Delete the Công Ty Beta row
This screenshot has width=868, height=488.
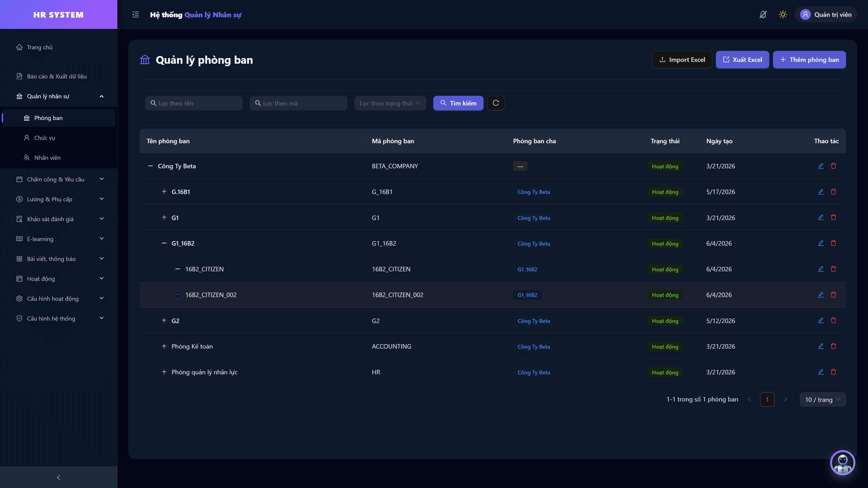[833, 166]
